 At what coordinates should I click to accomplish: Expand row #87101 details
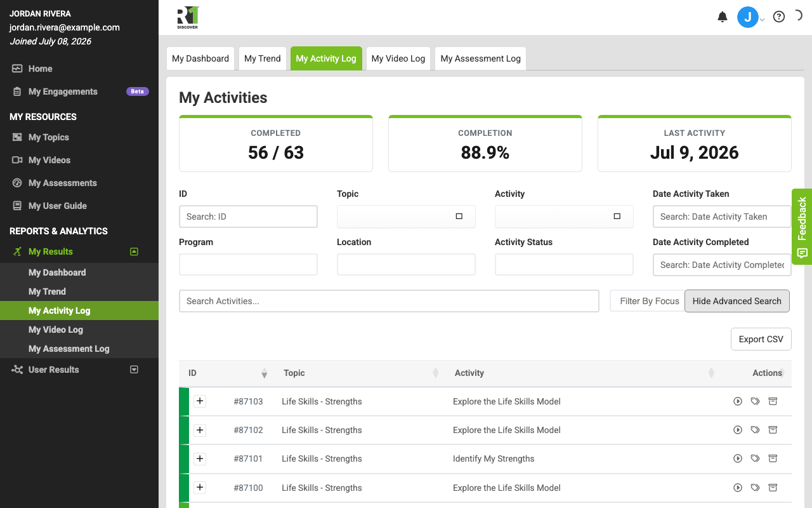click(x=200, y=458)
